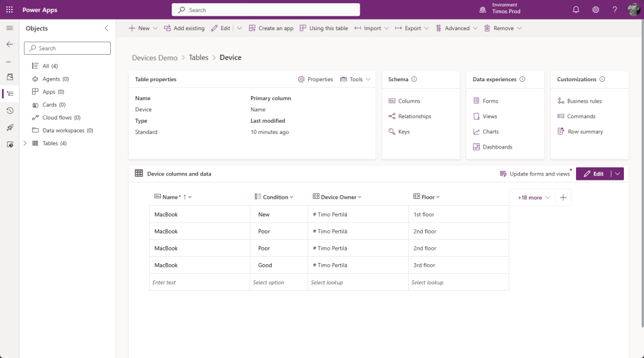This screenshot has width=644, height=358.
Task: Click the help question mark icon
Action: pyautogui.click(x=614, y=9)
